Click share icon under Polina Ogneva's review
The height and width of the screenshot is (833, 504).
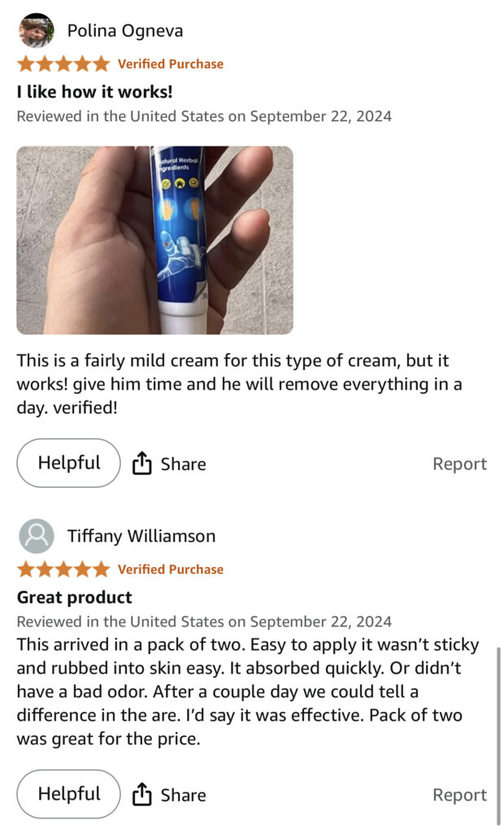pyautogui.click(x=141, y=463)
